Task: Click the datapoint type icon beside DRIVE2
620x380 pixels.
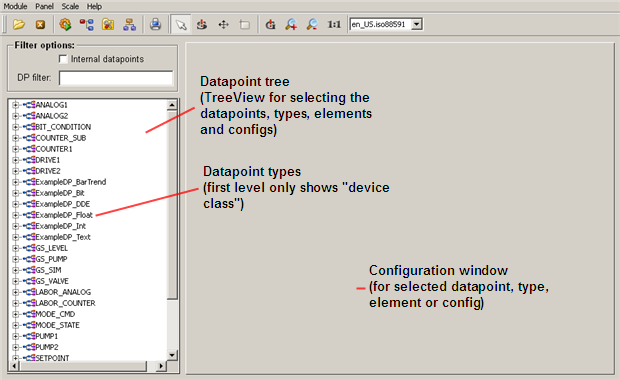Action: (x=29, y=171)
